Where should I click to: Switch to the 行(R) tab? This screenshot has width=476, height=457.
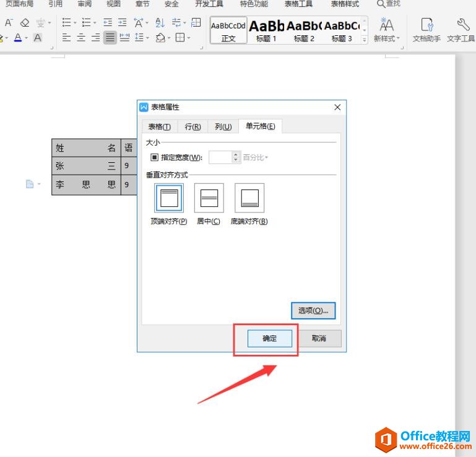[x=193, y=126]
